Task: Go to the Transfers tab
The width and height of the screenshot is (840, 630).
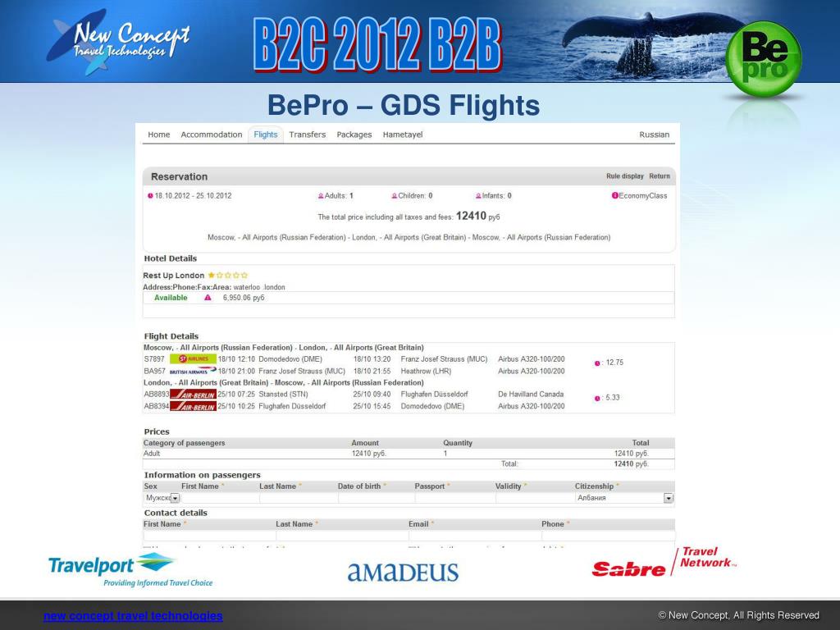Action: point(307,135)
